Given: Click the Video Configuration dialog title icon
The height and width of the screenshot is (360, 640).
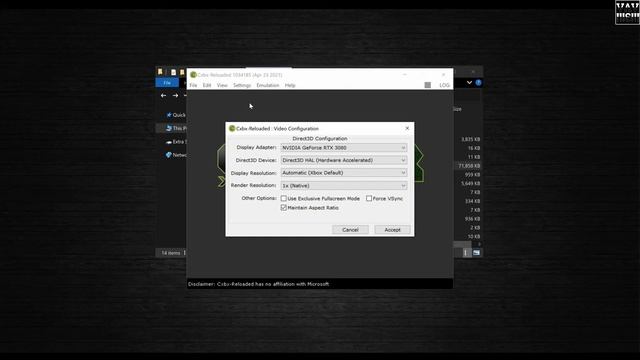Looking at the screenshot, I should point(232,129).
